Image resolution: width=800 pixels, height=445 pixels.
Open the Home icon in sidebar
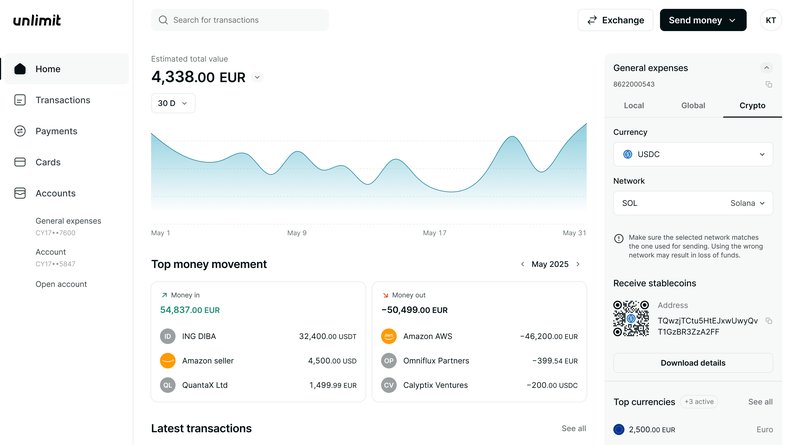point(20,69)
